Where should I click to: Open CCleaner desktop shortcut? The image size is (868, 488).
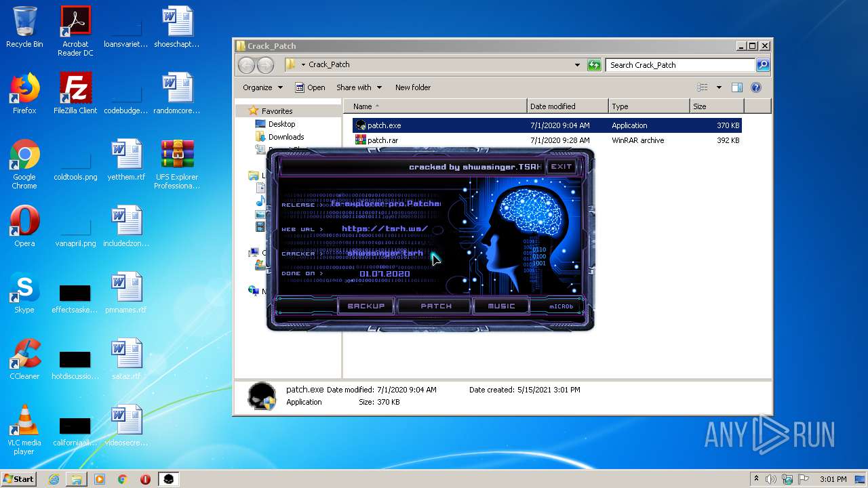click(24, 359)
